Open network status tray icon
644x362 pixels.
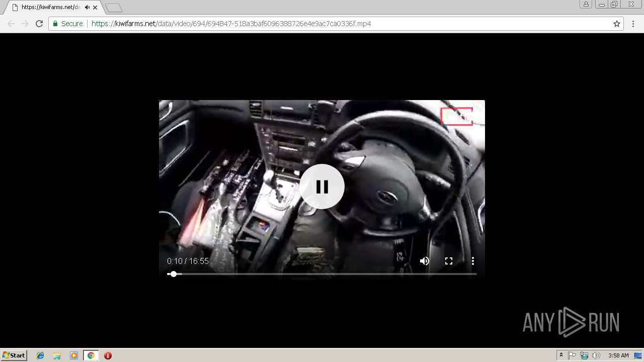pyautogui.click(x=584, y=355)
